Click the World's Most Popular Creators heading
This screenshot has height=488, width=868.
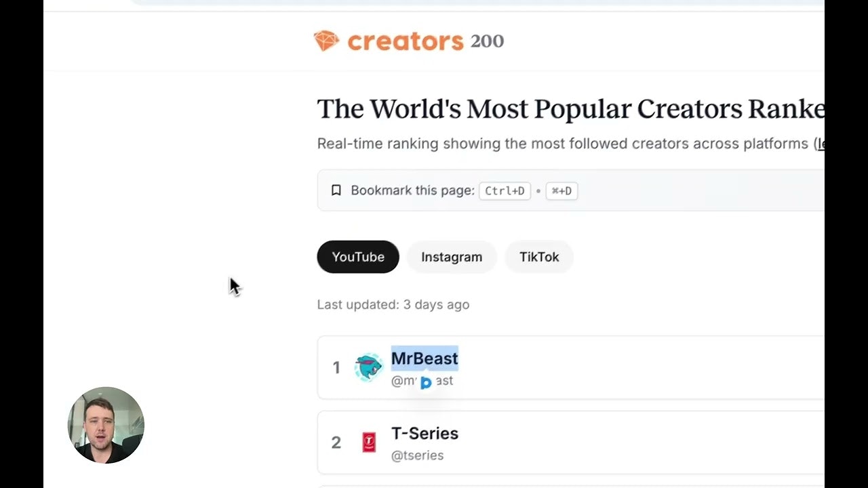coord(570,109)
